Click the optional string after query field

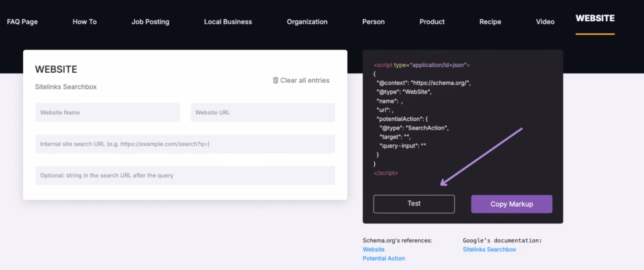tap(185, 175)
